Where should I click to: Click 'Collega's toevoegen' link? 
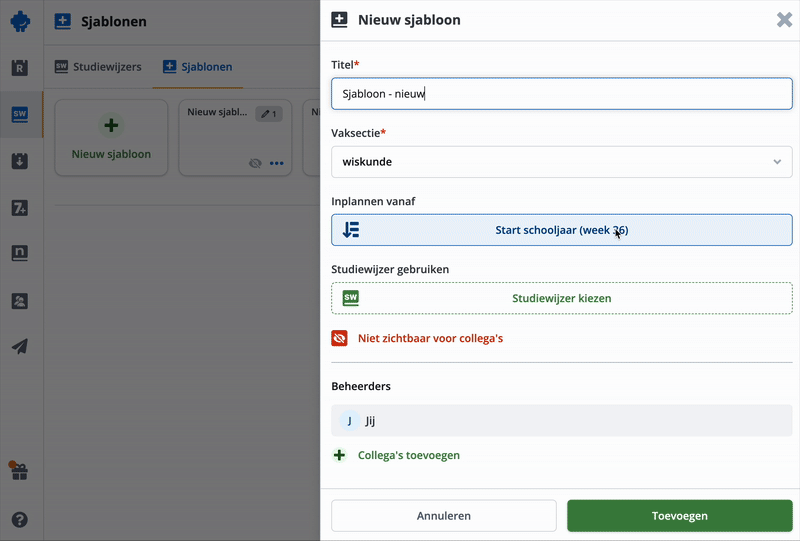408,455
